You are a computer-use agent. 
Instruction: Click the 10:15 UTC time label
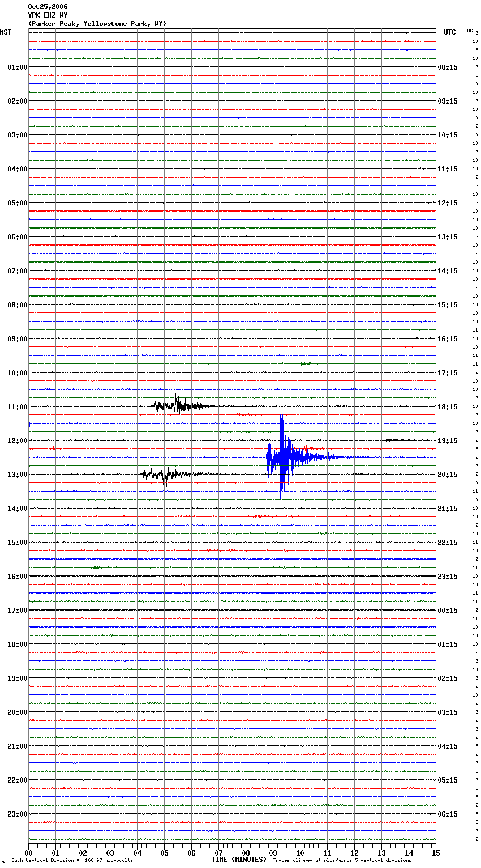click(448, 135)
